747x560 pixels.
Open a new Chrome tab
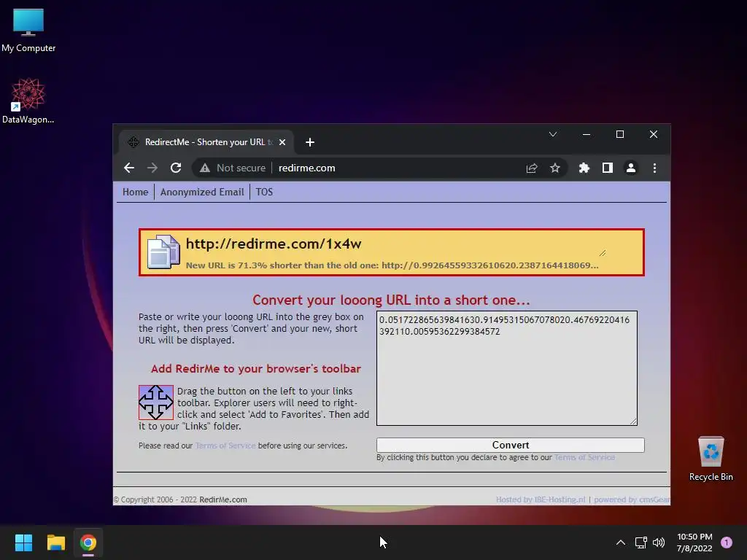(309, 142)
